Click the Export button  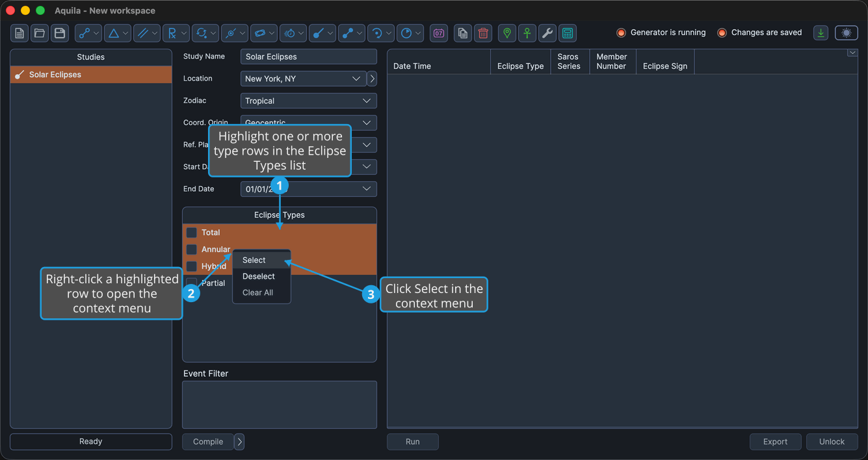776,442
